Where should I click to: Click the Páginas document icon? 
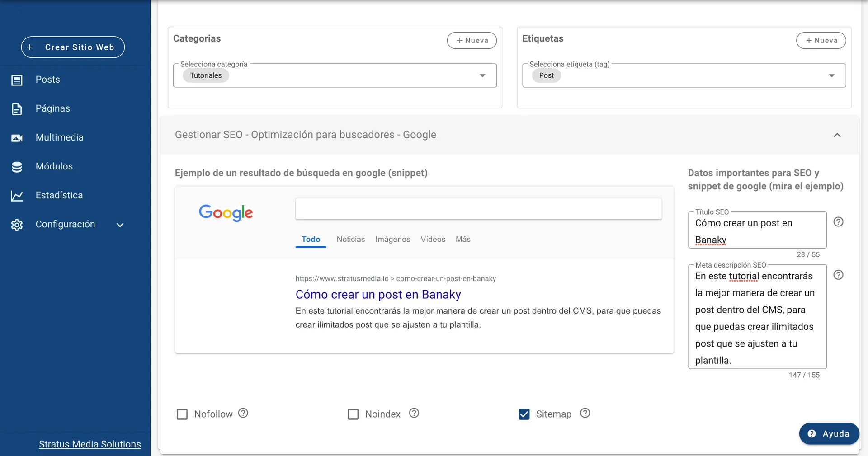coord(17,109)
